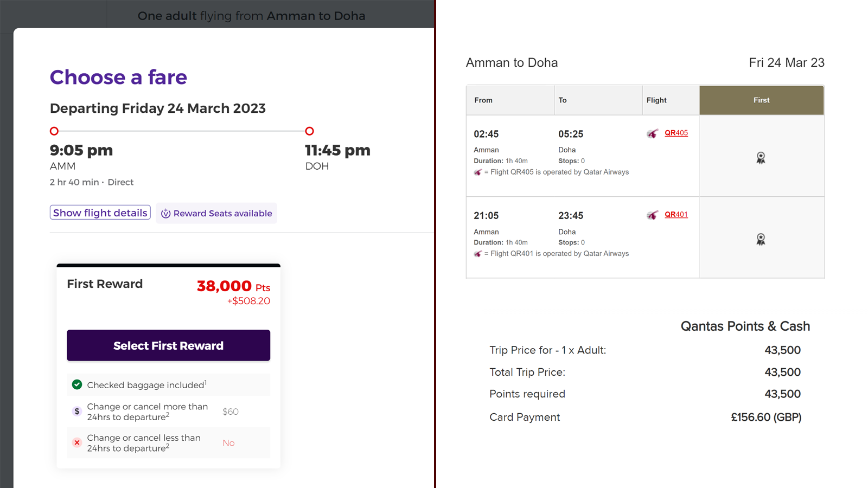The height and width of the screenshot is (488, 868).
Task: Open the QR401 flight link
Action: (676, 214)
